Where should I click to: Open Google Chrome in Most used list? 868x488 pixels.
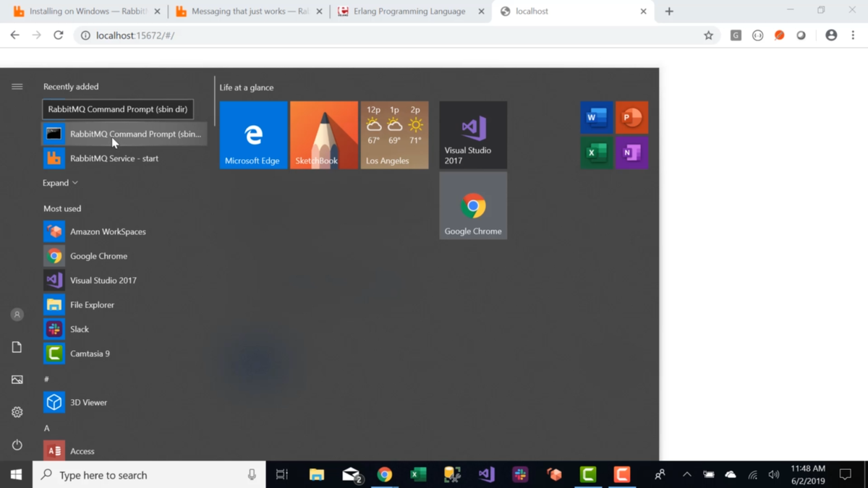(x=124, y=256)
